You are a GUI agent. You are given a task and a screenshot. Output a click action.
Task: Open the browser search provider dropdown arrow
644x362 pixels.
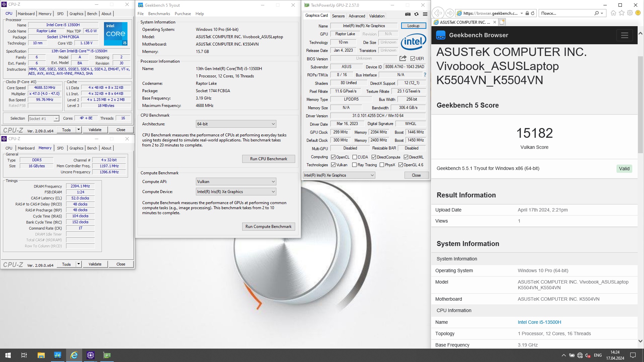tap(602, 13)
